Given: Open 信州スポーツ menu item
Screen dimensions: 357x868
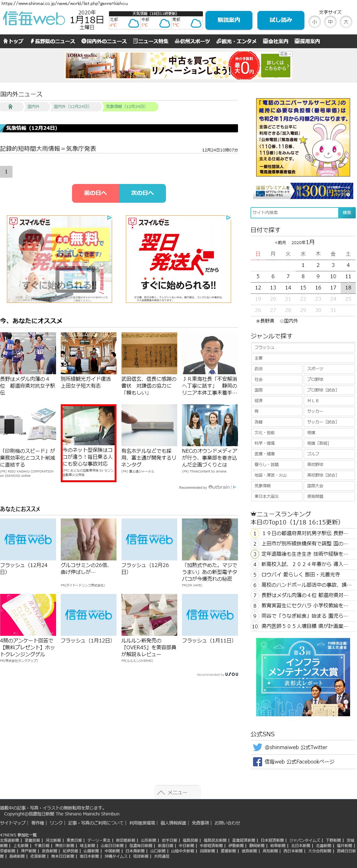Looking at the screenshot, I should point(192,41).
